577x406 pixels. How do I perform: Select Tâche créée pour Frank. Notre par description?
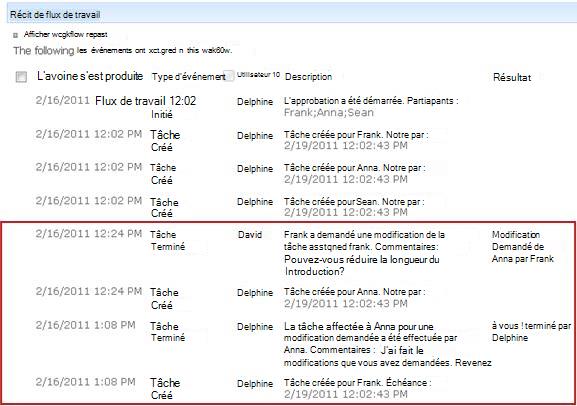coord(356,140)
